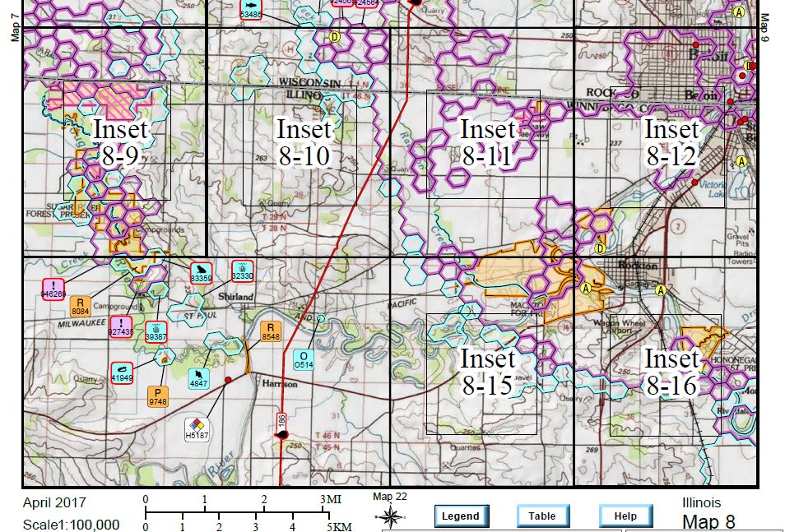Click the Scale1:100,000 text
This screenshot has height=532, width=785.
pyautogui.click(x=71, y=525)
